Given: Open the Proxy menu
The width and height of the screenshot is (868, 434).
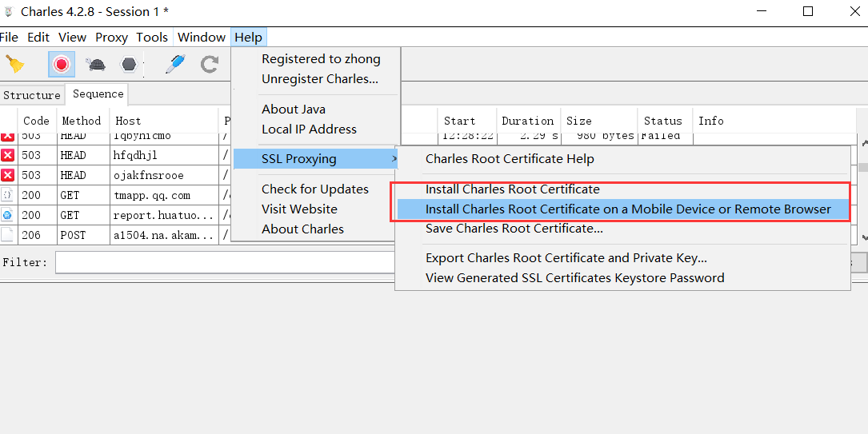Looking at the screenshot, I should [111, 38].
